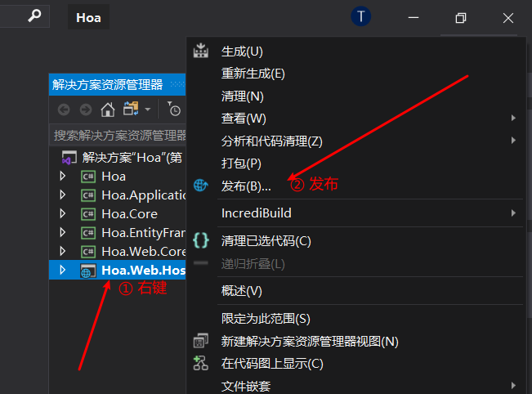Click the pending changes filter clock icon
This screenshot has width=532, height=394.
[x=174, y=110]
